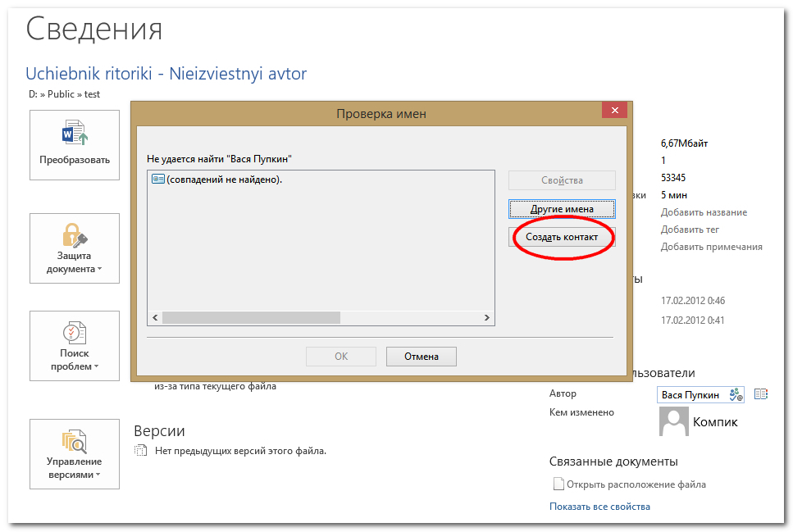The width and height of the screenshot is (793, 532).
Task: Click Добавить тег to add a tag
Action: [690, 230]
